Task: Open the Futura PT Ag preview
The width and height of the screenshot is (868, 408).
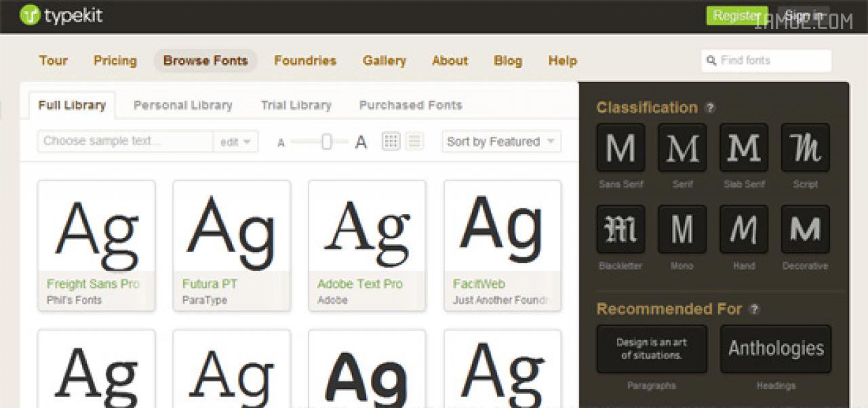Action: point(232,226)
